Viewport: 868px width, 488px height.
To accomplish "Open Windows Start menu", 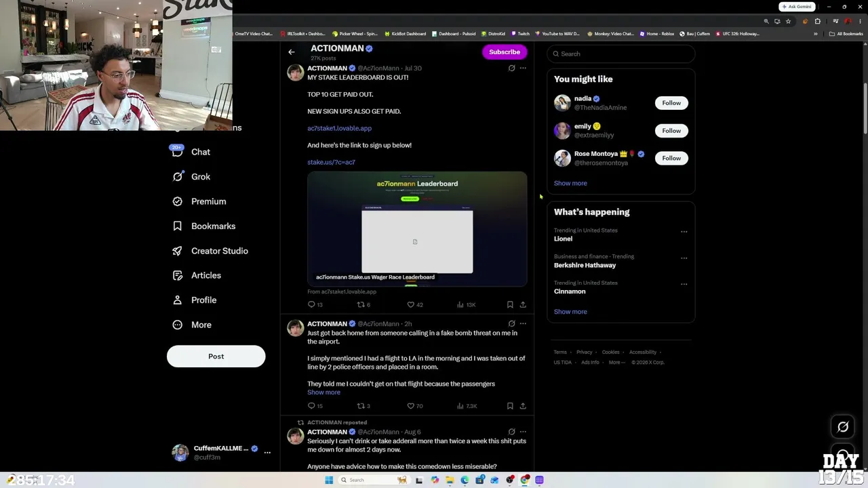I will [329, 480].
